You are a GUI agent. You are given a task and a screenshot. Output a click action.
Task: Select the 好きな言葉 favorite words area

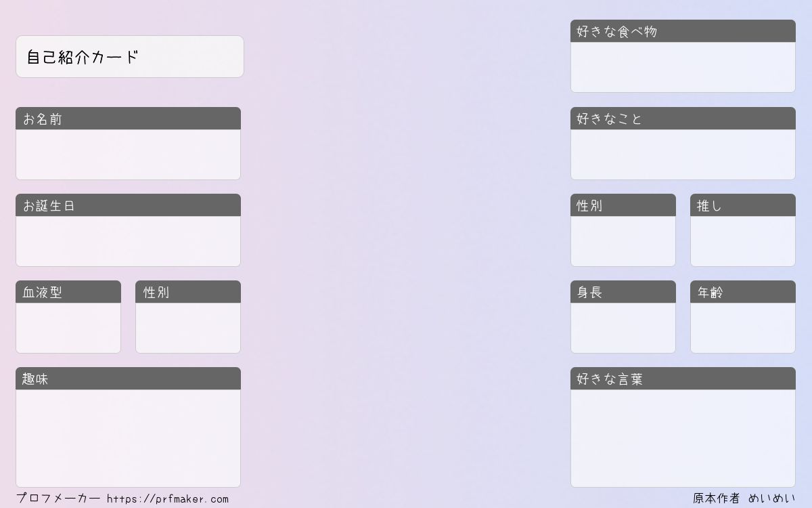[683, 438]
